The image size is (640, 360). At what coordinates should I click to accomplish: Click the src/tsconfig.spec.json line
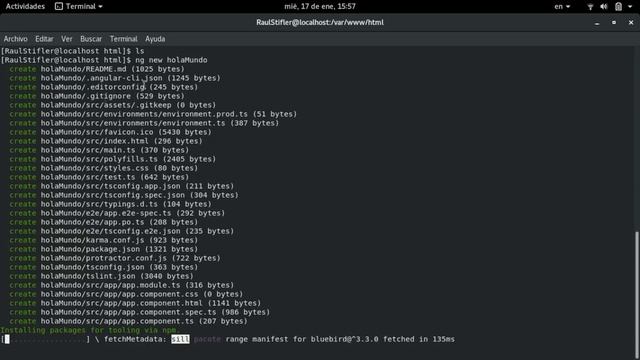(124, 195)
